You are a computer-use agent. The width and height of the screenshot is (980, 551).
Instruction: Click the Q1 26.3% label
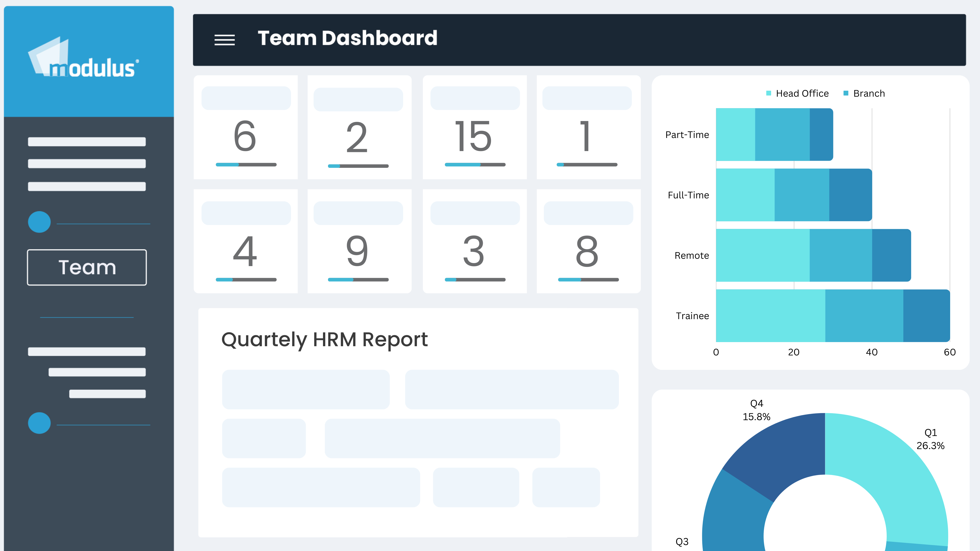point(931,439)
